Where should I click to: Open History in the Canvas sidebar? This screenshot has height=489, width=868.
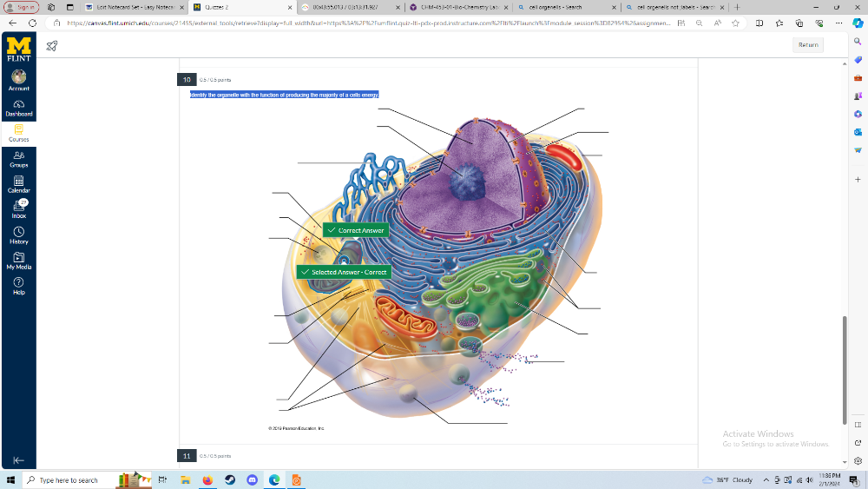tap(18, 235)
